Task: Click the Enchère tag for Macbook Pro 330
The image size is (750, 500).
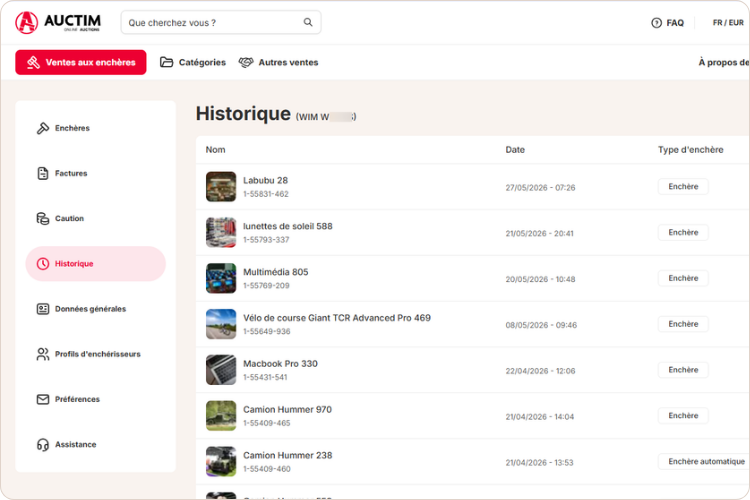Action: [683, 370]
